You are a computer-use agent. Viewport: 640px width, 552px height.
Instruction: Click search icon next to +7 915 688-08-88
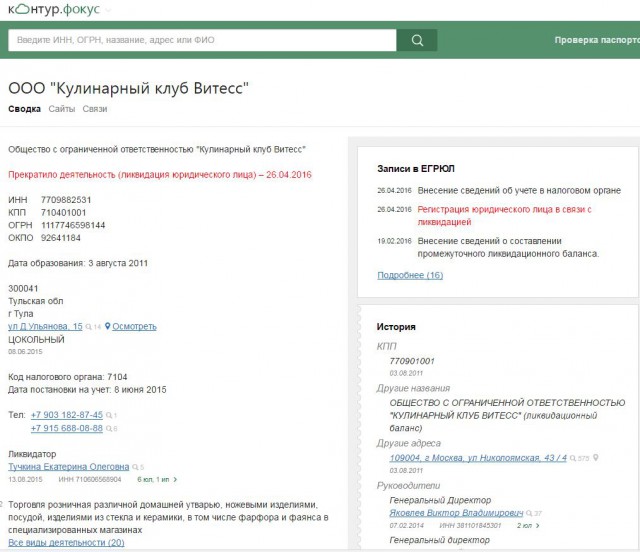tap(109, 429)
